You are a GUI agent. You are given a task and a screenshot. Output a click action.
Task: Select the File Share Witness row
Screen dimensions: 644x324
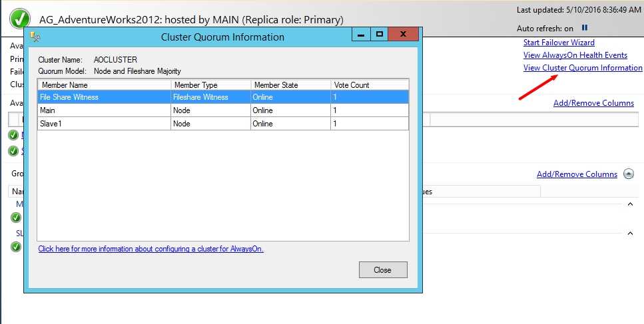pyautogui.click(x=223, y=97)
